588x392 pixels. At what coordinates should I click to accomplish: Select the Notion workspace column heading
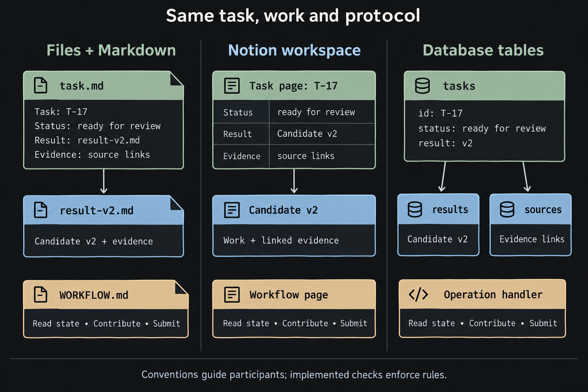(x=294, y=50)
